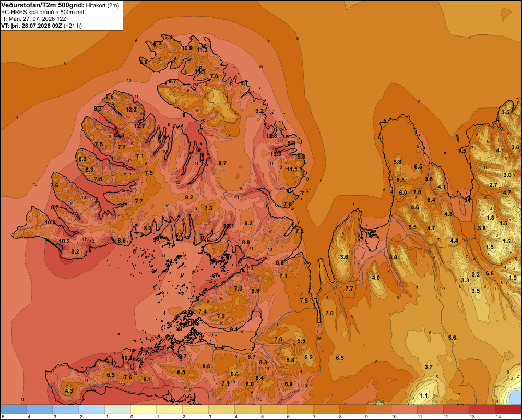Screen dimensions: 522x420
Task: Click the 11.1 temperature reading on the east coast
Action: [x=292, y=170]
